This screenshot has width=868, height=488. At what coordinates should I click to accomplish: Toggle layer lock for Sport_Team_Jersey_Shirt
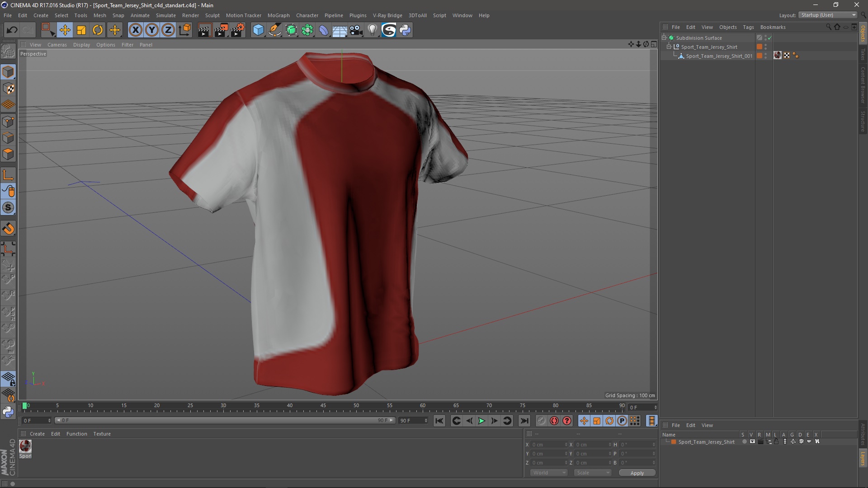776,442
